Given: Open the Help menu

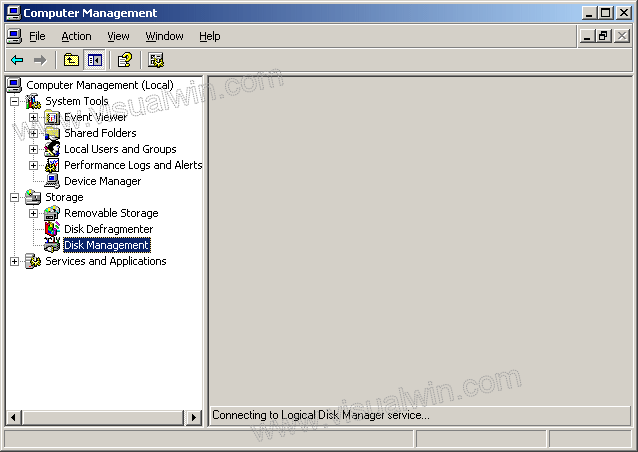Looking at the screenshot, I should (x=210, y=36).
